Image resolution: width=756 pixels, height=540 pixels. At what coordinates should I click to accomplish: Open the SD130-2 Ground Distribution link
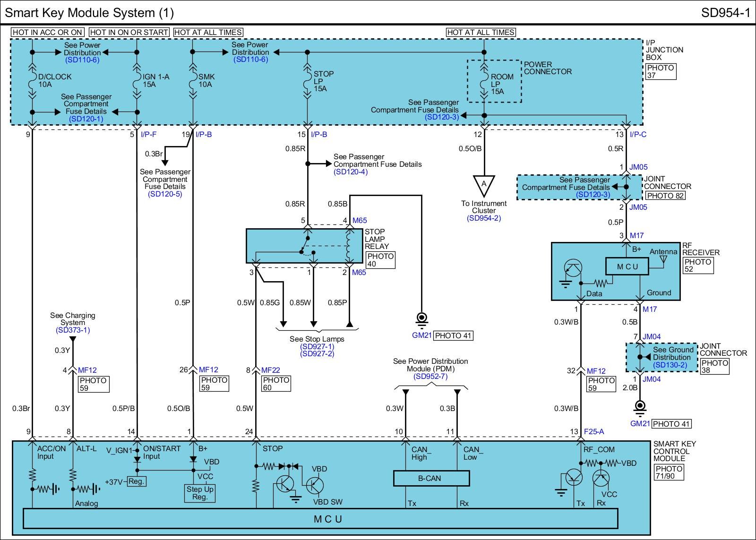point(670,365)
